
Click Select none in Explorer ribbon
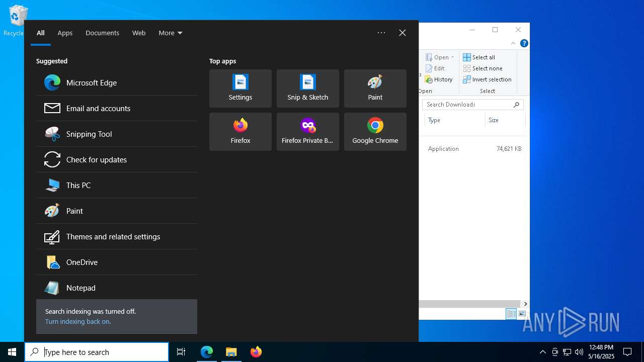tap(482, 68)
